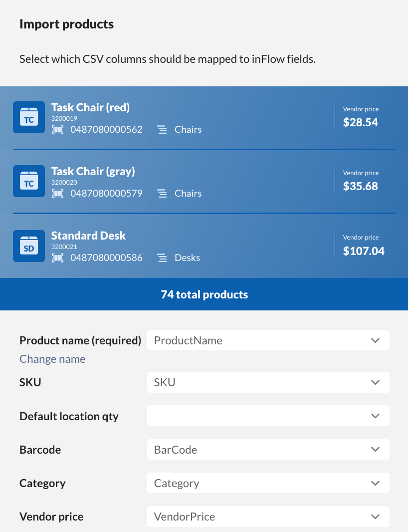Image resolution: width=408 pixels, height=532 pixels.
Task: Click barcode icon beside 0487080000562
Action: click(x=58, y=130)
